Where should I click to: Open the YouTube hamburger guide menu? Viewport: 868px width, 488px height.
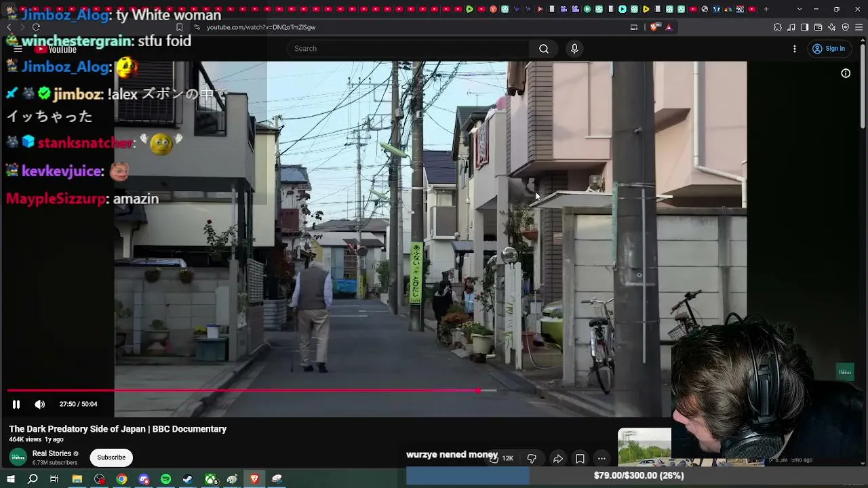coord(18,49)
